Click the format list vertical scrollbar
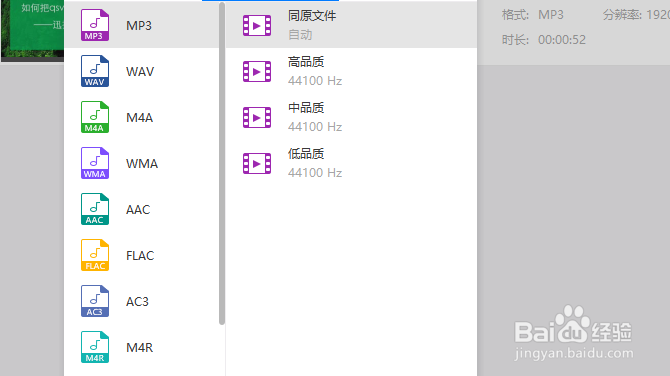The height and width of the screenshot is (376, 670). 222,164
